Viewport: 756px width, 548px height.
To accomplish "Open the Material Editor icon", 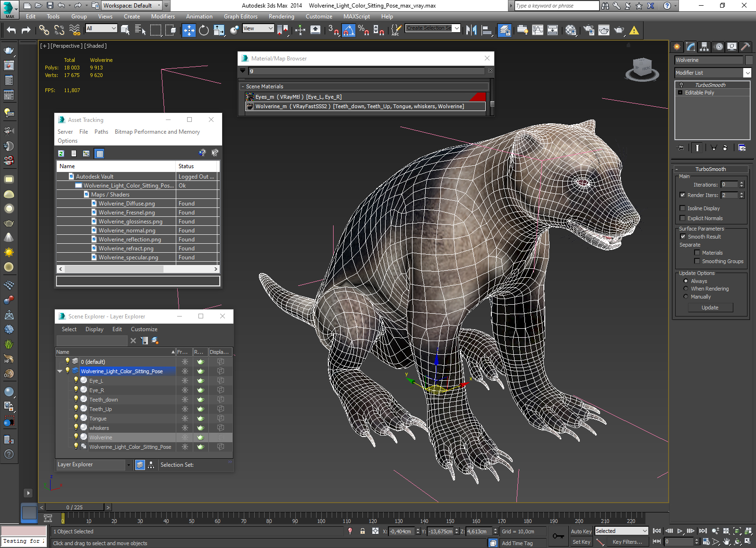I will point(570,30).
